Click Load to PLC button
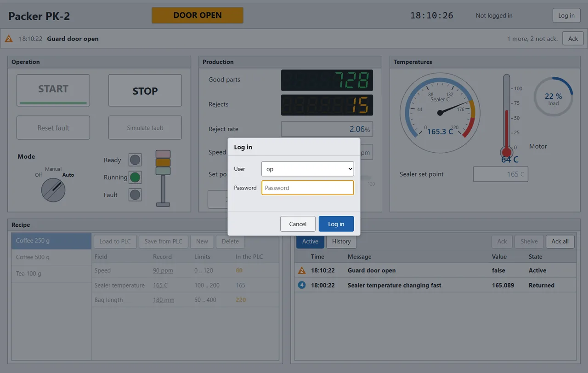588x373 pixels. click(x=115, y=241)
